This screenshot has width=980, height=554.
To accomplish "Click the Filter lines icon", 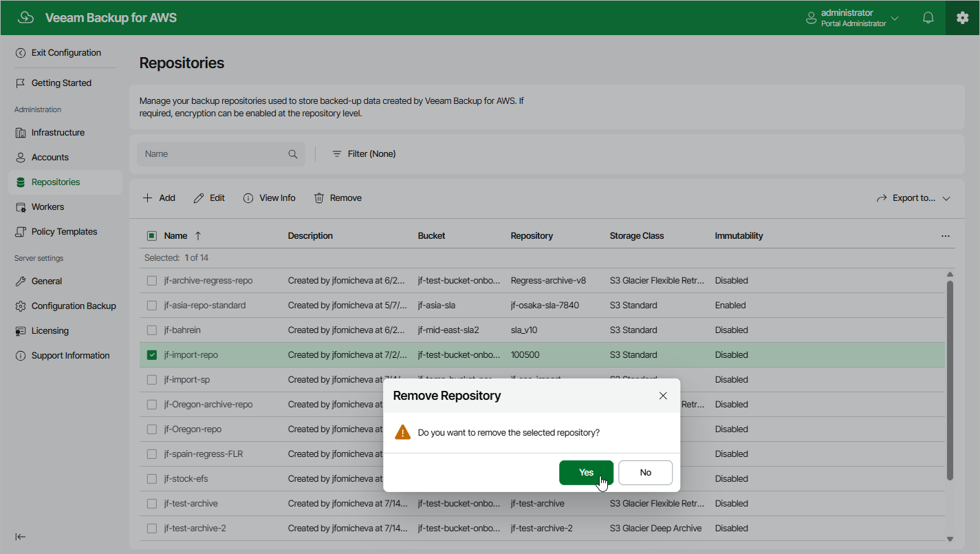I will pos(337,154).
